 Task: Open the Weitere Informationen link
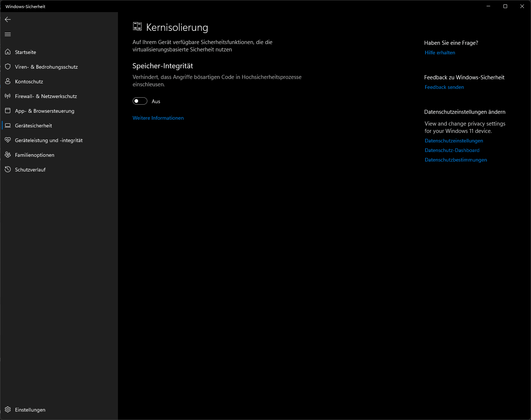click(x=158, y=118)
